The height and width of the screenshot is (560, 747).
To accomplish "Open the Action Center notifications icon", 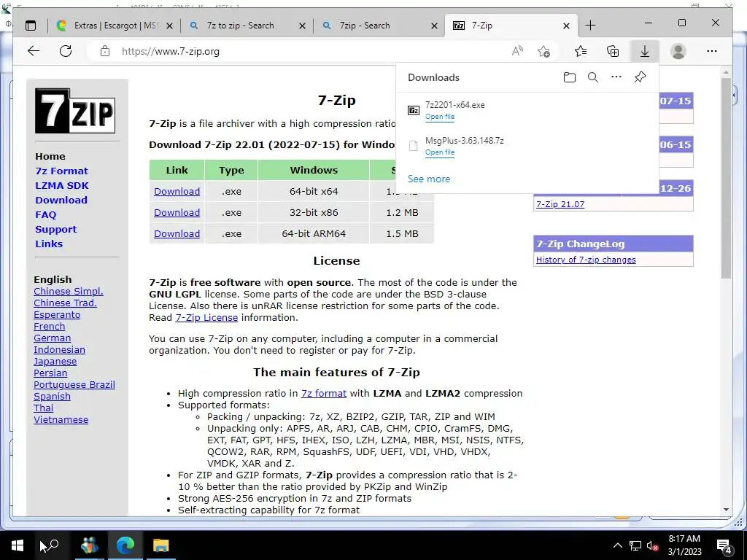I will [x=724, y=545].
